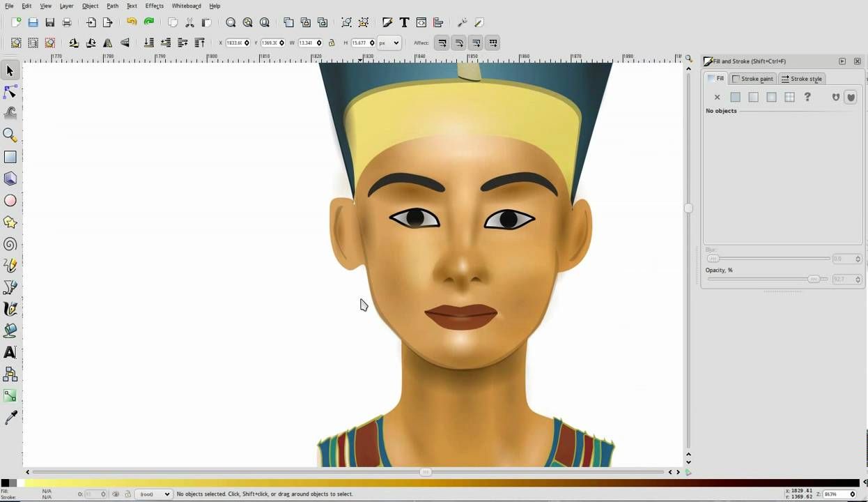Open the Effects menu
Viewport: 868px width, 502px height.
[x=154, y=6]
